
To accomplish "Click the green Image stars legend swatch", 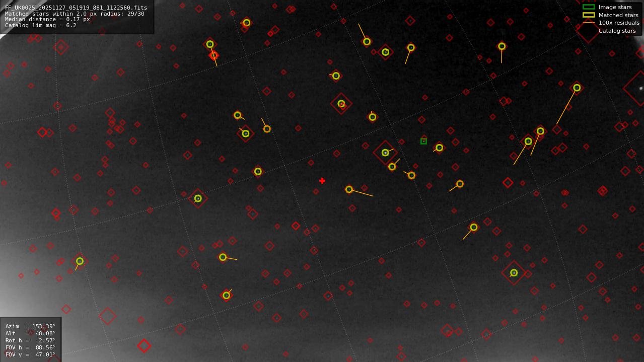I will tap(589, 7).
